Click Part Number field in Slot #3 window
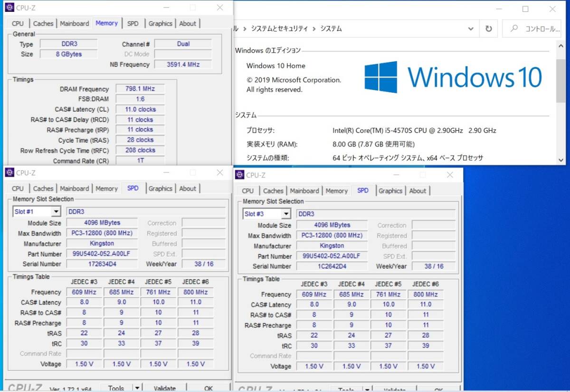570x392 pixels. tap(332, 256)
